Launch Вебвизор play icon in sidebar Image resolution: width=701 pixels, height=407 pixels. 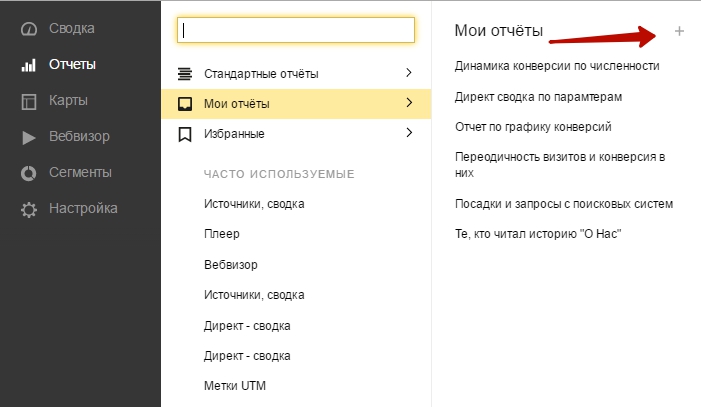pos(29,137)
